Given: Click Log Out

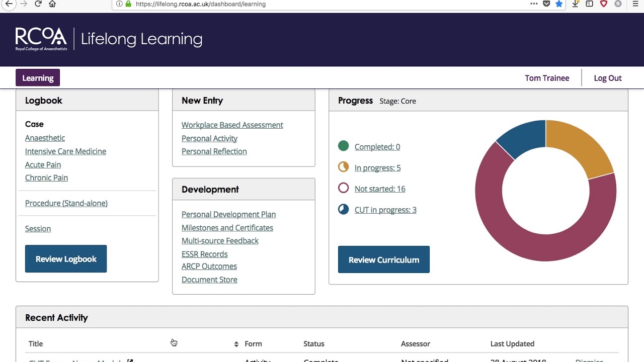Looking at the screenshot, I should (x=608, y=78).
